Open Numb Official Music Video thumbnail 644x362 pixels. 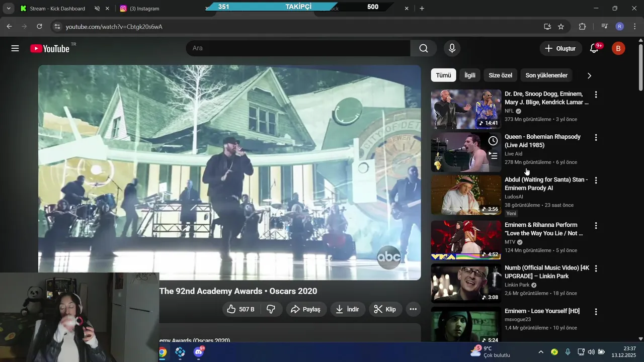pos(466,283)
